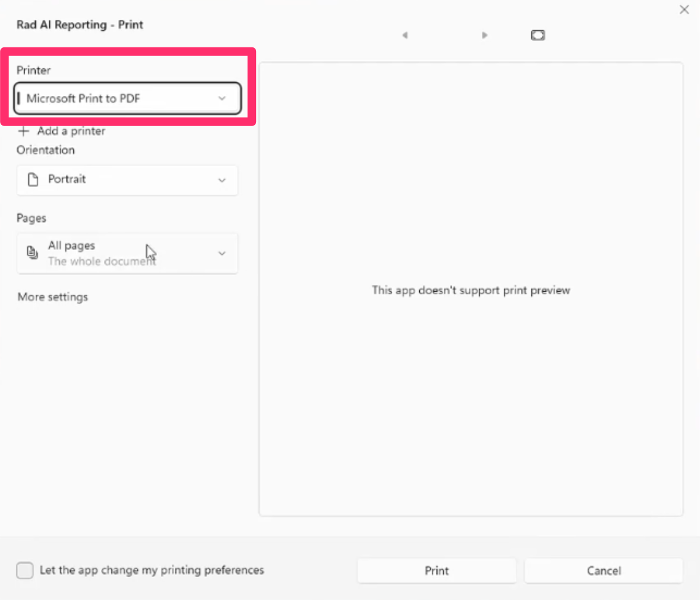Click Add a printer
The width and height of the screenshot is (700, 600).
[x=71, y=131]
